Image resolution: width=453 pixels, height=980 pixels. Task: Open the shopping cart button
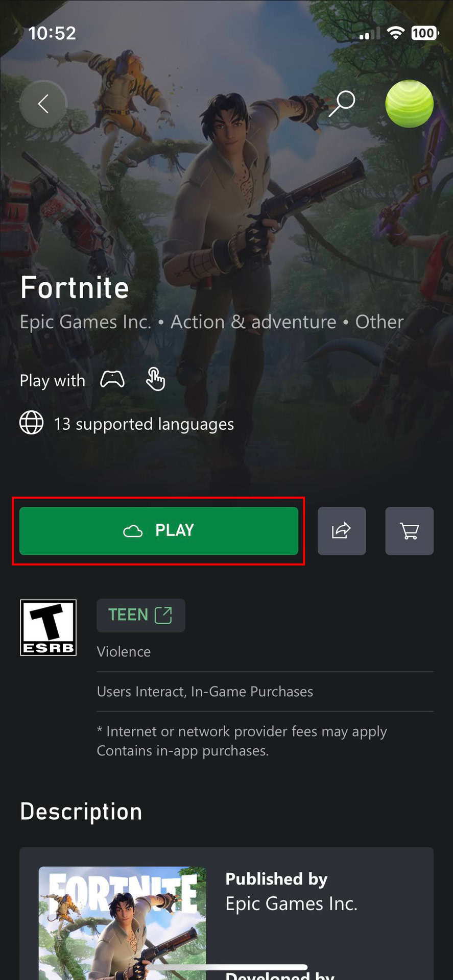[409, 531]
